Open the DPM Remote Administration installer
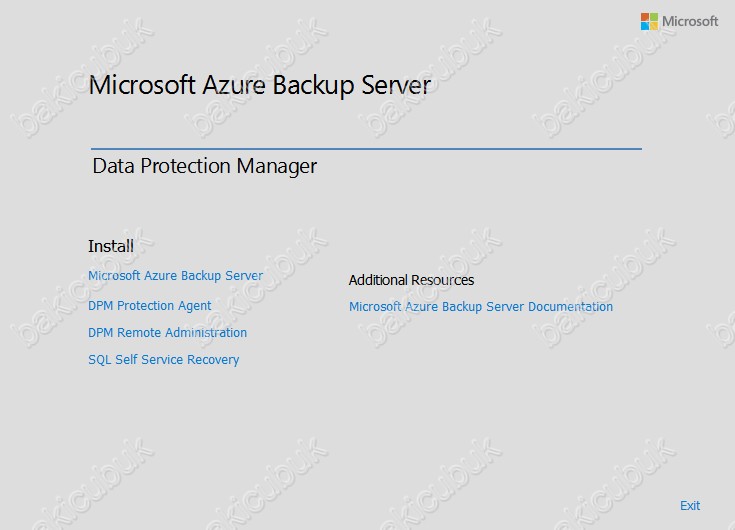This screenshot has height=530, width=735. [167, 333]
